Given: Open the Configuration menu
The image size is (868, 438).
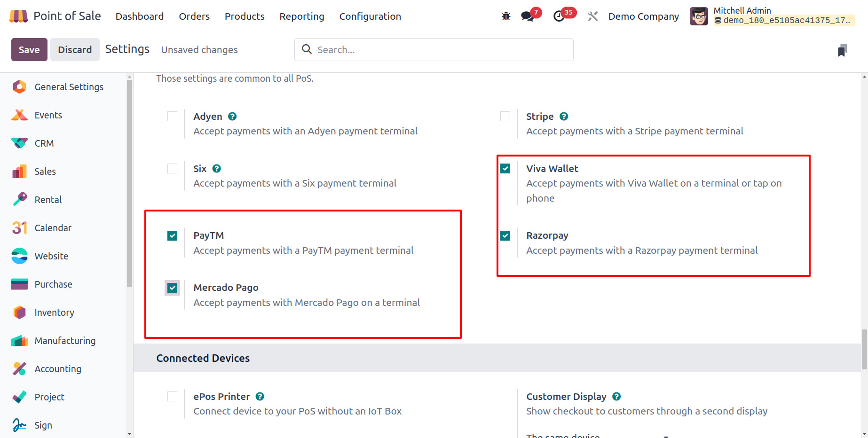Looking at the screenshot, I should (370, 16).
